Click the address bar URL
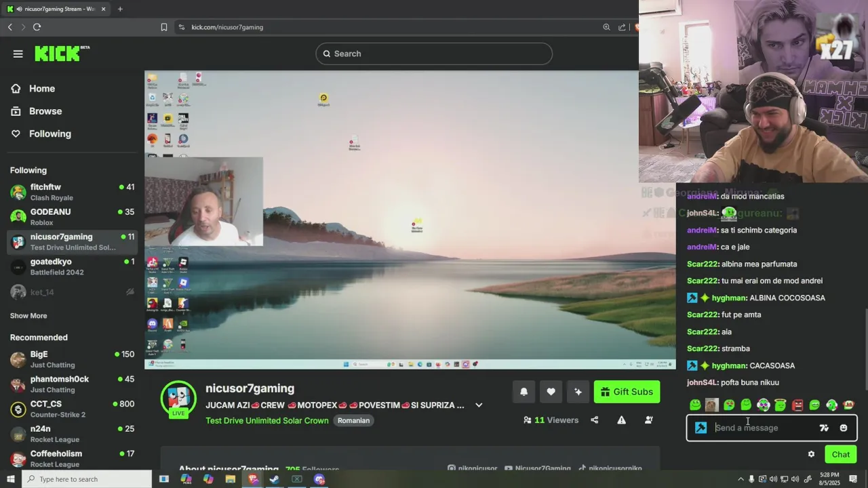The image size is (868, 488). [227, 27]
